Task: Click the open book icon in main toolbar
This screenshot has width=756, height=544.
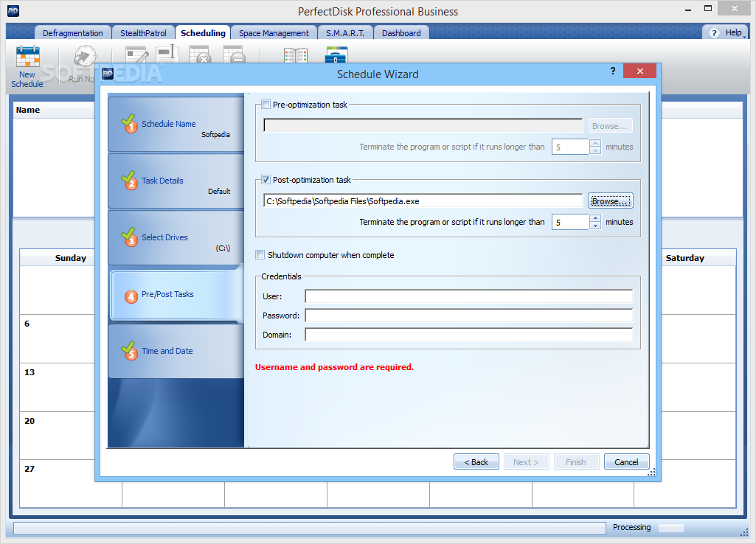Action: pos(296,55)
